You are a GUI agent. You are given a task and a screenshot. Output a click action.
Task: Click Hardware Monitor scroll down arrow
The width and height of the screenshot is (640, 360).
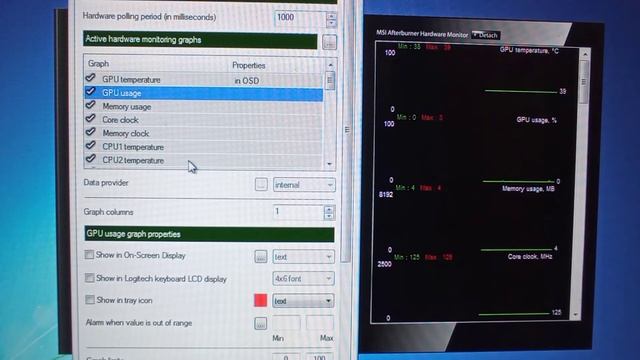[x=576, y=315]
